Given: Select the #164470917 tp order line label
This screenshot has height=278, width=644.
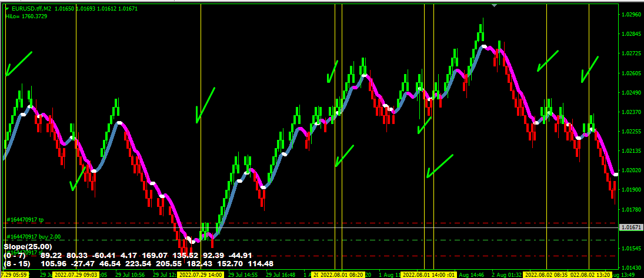Looking at the screenshot, I should pos(25,220).
